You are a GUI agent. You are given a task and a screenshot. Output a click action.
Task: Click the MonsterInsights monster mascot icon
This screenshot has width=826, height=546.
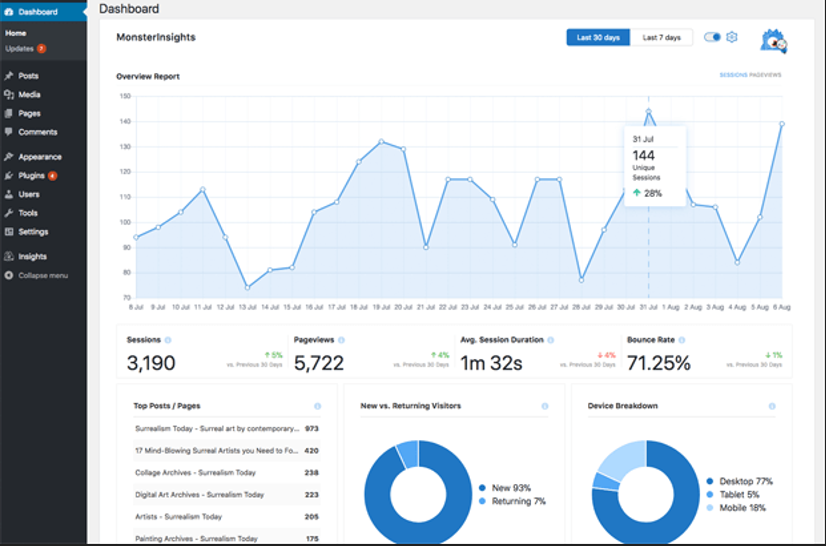[x=773, y=40]
